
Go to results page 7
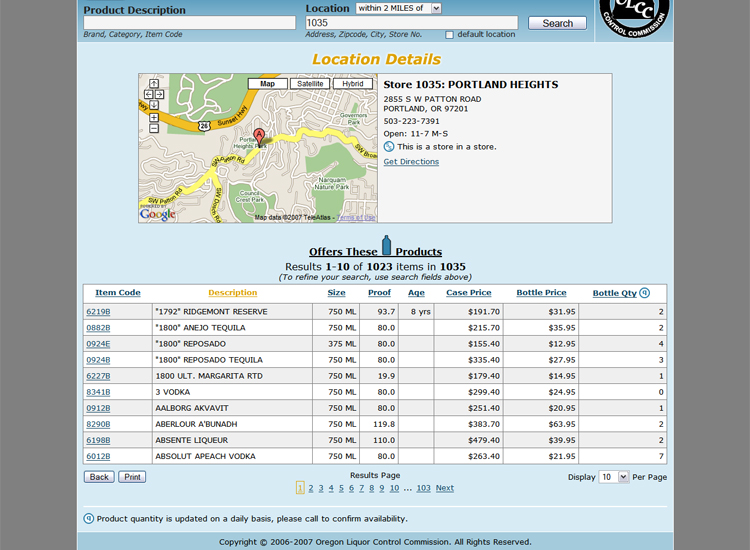(x=361, y=488)
